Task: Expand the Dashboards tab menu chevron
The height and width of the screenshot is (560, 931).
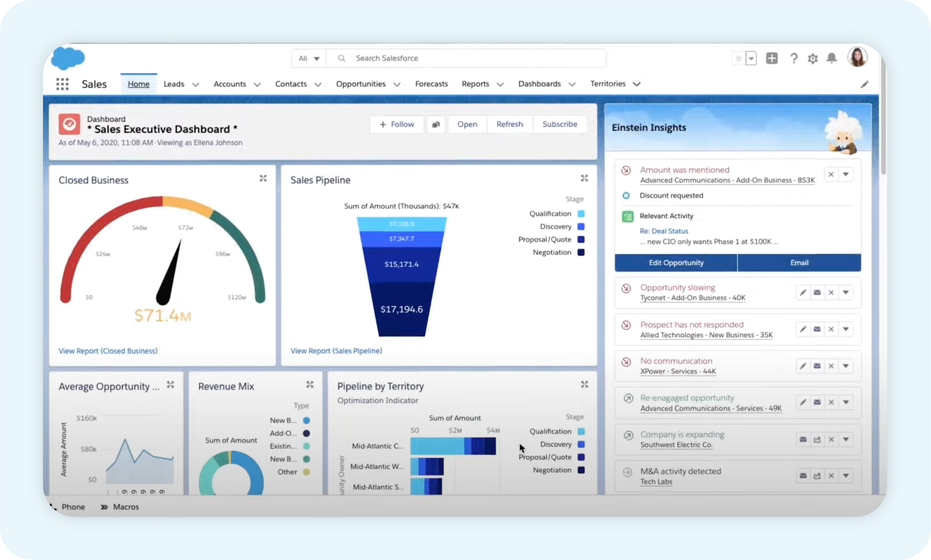Action: pyautogui.click(x=572, y=85)
